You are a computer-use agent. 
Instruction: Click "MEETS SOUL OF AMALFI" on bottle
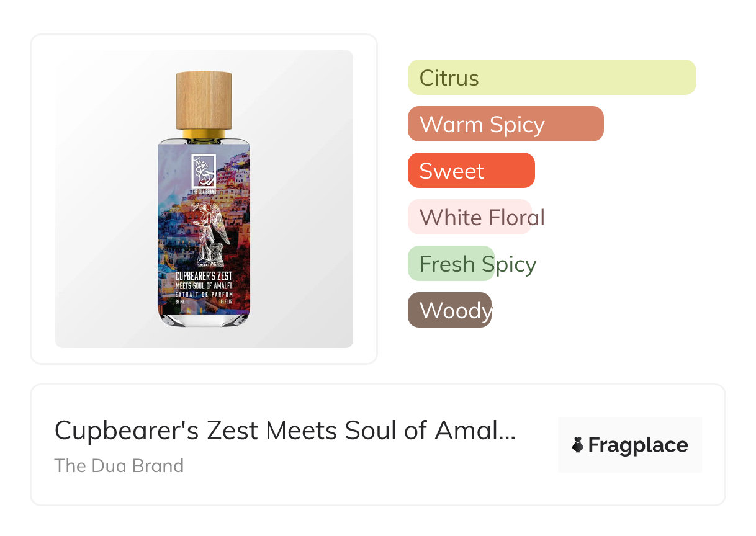click(x=204, y=285)
